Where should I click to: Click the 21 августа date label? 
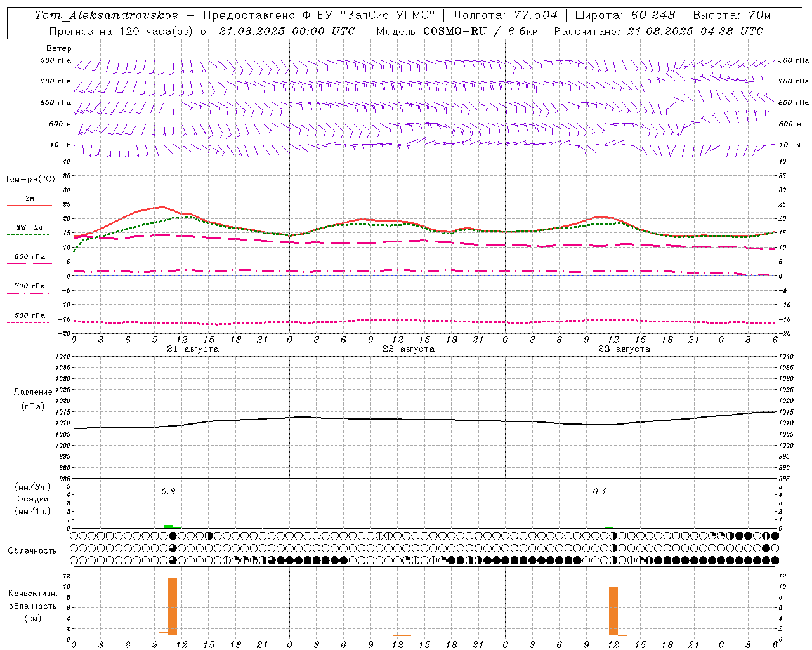tap(193, 349)
